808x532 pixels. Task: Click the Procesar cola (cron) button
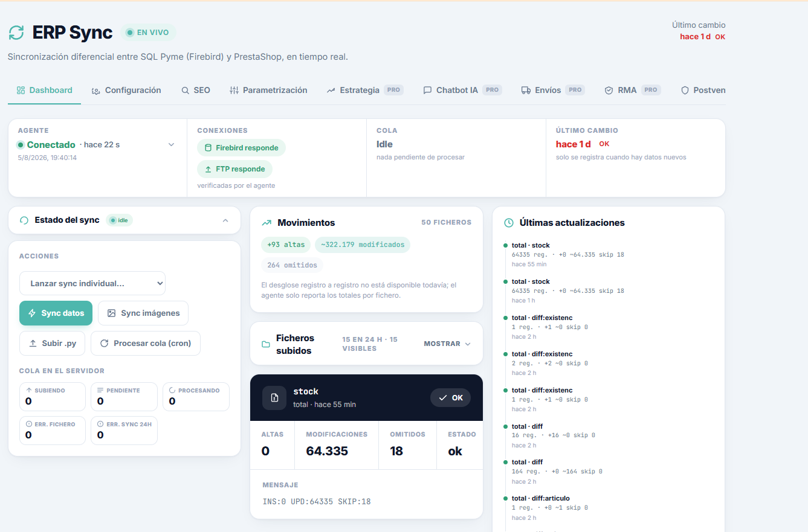[x=146, y=344]
